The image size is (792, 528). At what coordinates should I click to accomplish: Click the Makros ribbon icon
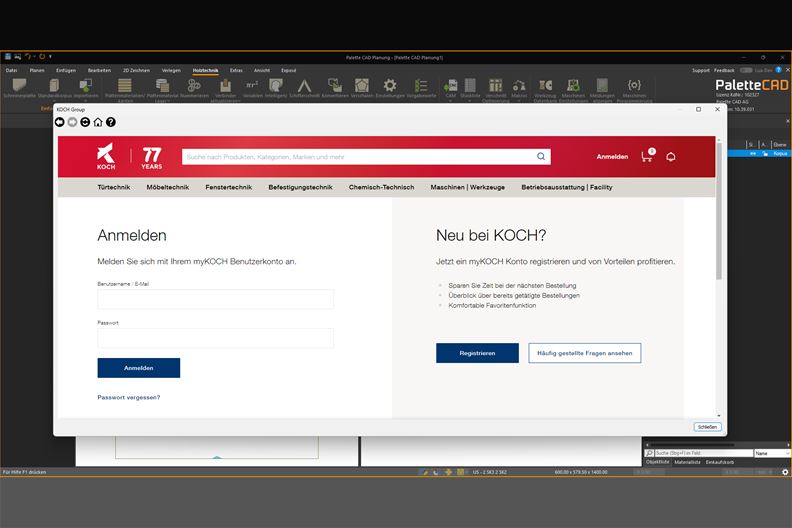[x=519, y=85]
